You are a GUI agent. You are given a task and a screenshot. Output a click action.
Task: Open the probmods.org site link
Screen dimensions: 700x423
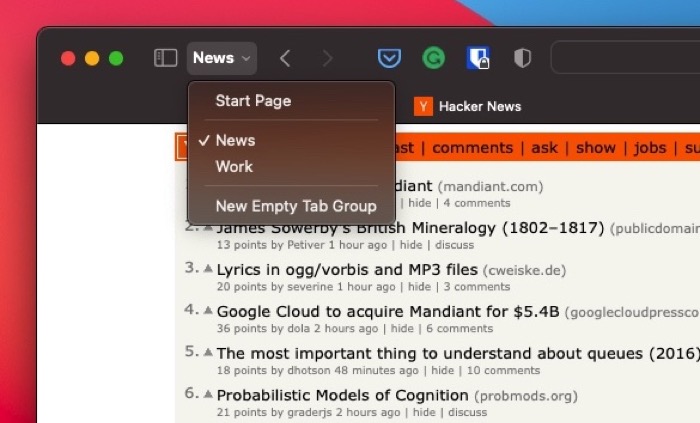pos(526,396)
